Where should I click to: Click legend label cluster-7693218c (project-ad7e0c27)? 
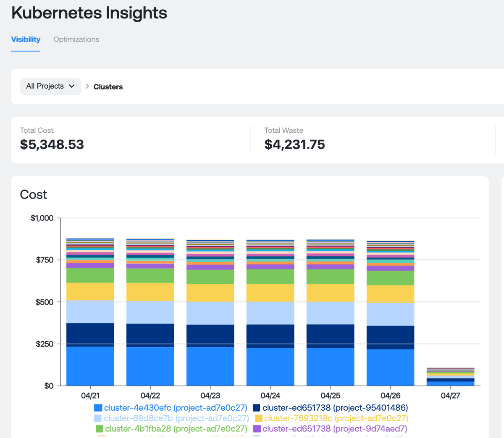click(336, 418)
